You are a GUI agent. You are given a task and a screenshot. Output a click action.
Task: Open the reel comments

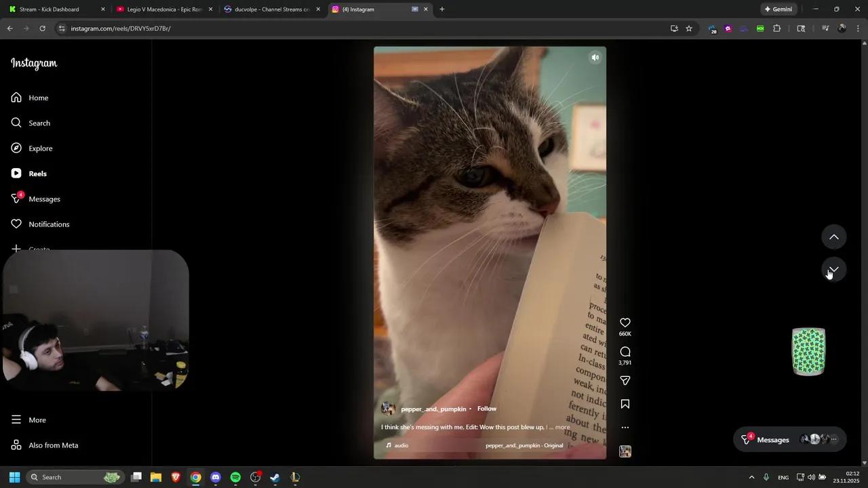point(625,352)
